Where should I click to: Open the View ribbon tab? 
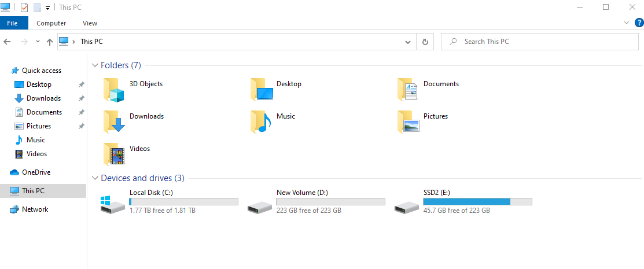(90, 23)
